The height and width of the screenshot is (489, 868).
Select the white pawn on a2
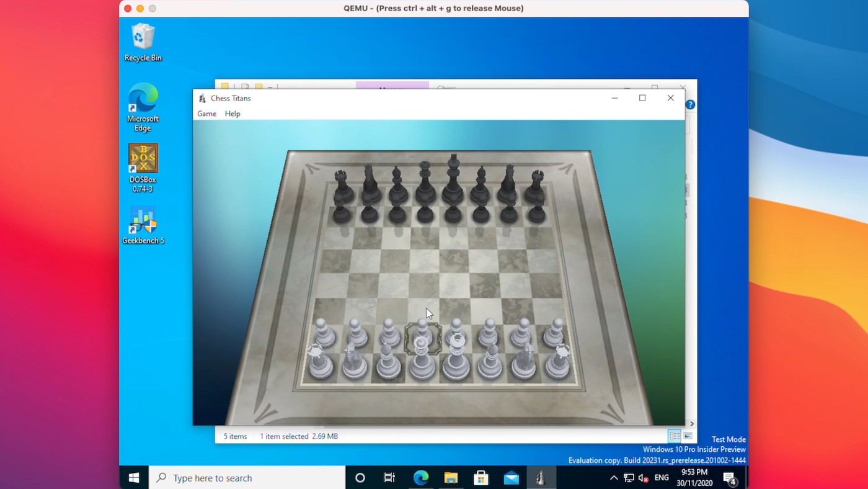click(x=323, y=332)
